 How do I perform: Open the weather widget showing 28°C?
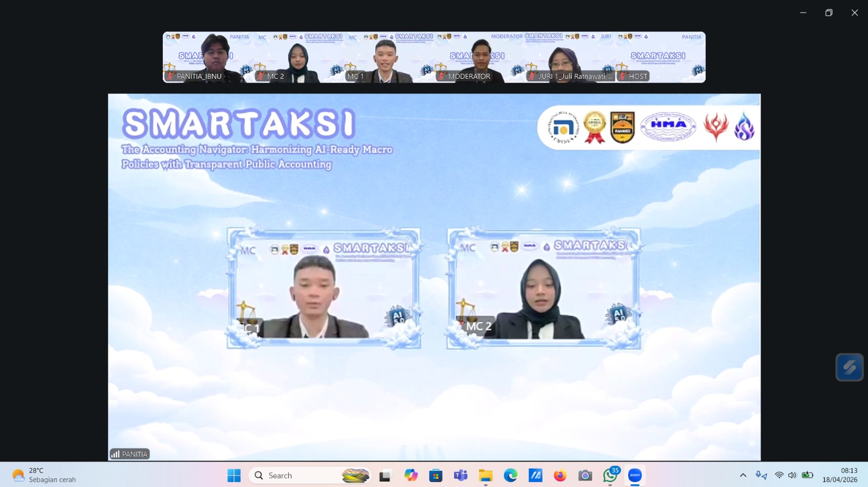pos(44,475)
